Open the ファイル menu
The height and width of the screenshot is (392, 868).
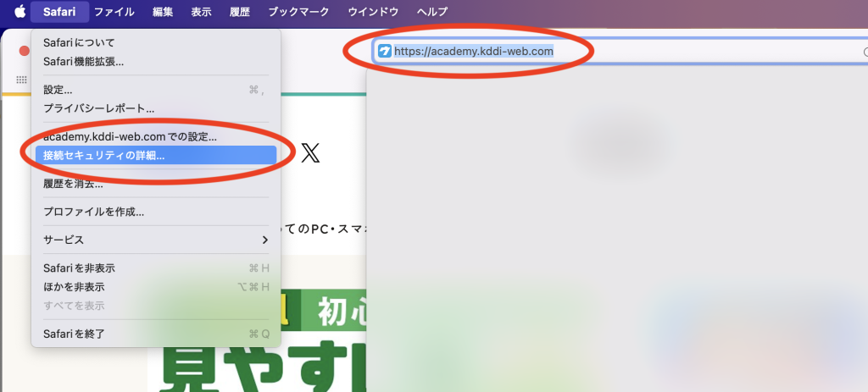click(114, 12)
